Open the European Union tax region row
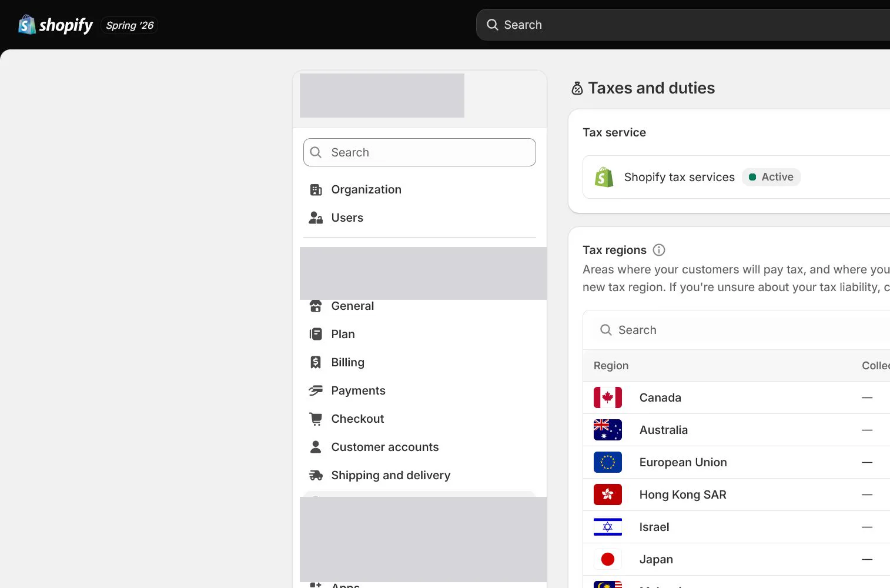Viewport: 890px width, 588px height. [x=736, y=462]
